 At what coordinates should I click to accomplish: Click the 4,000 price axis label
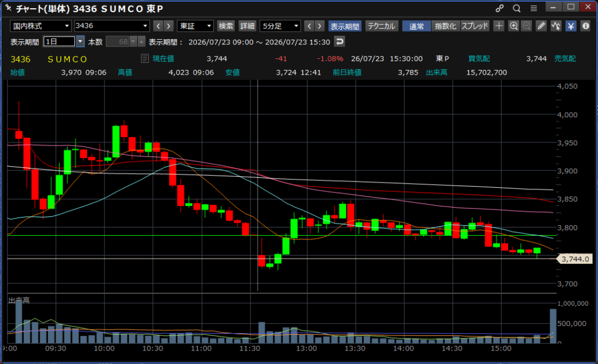[x=568, y=114]
